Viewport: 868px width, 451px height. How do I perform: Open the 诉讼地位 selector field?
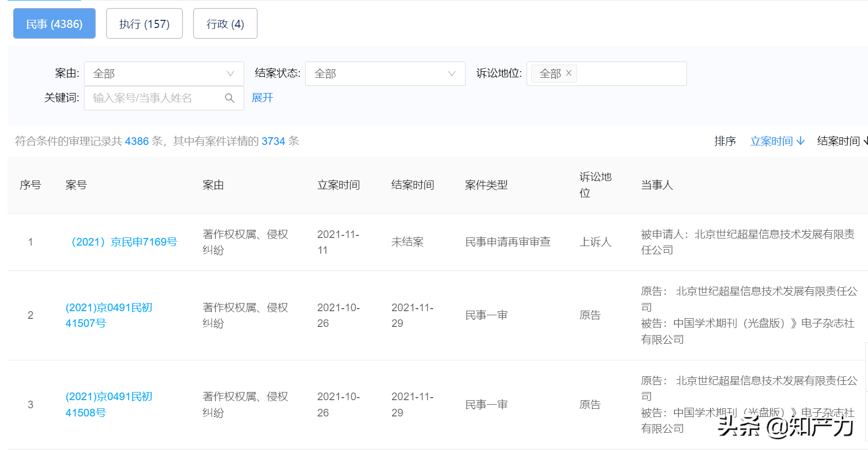pyautogui.click(x=606, y=74)
